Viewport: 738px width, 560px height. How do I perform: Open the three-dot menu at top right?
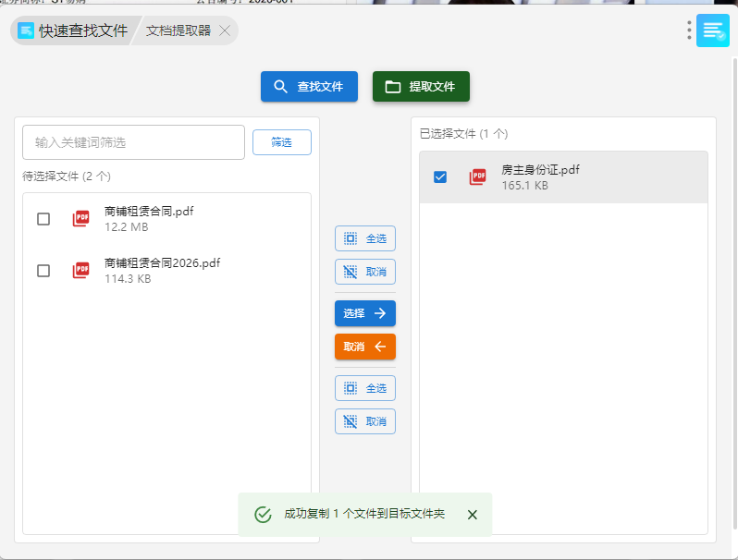[x=689, y=30]
